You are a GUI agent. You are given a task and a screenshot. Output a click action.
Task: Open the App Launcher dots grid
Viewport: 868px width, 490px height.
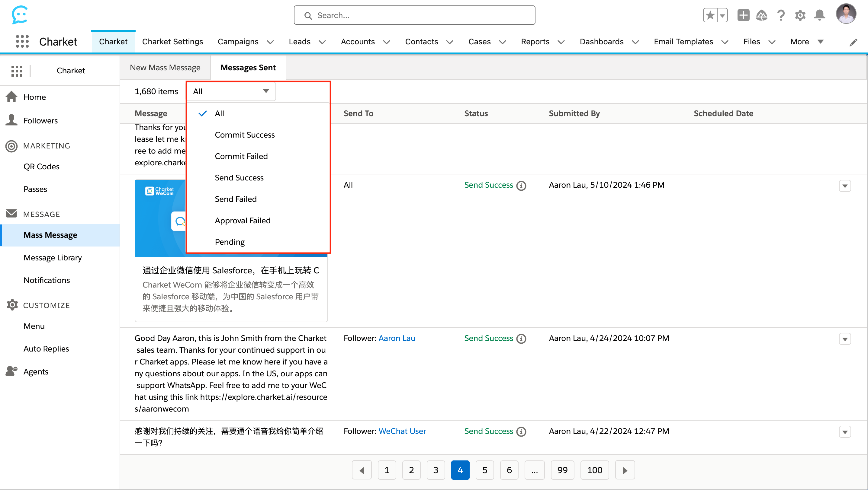click(x=22, y=41)
